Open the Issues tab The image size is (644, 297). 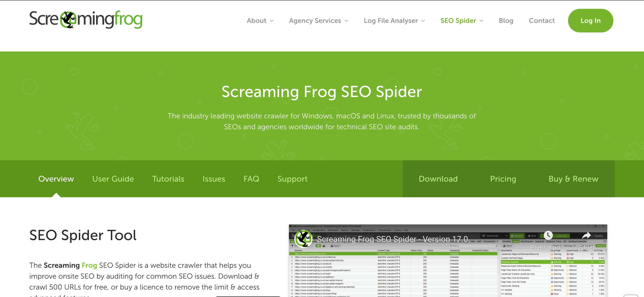tap(214, 179)
